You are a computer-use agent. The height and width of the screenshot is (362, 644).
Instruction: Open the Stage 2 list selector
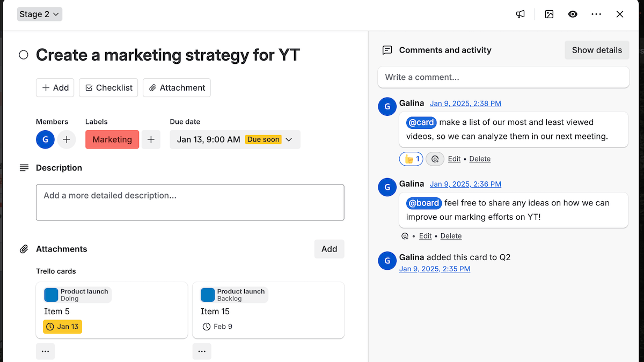point(39,14)
